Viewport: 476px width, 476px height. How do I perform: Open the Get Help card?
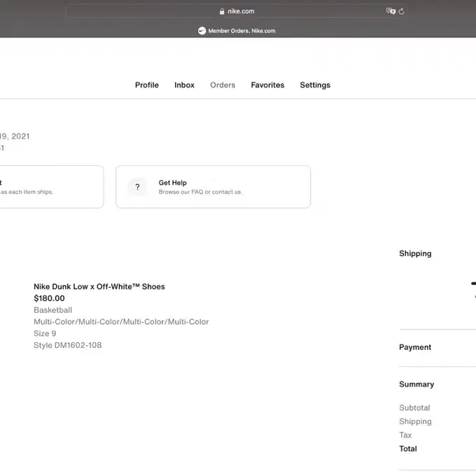pos(213,187)
